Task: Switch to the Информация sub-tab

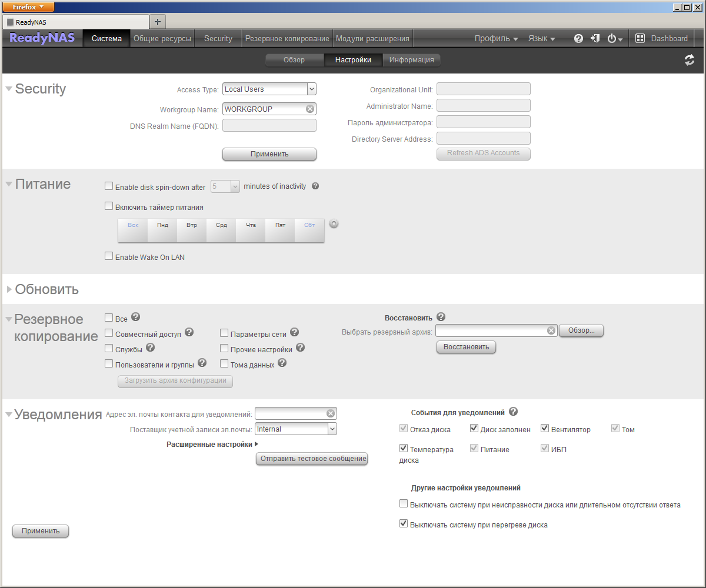Action: 412,60
